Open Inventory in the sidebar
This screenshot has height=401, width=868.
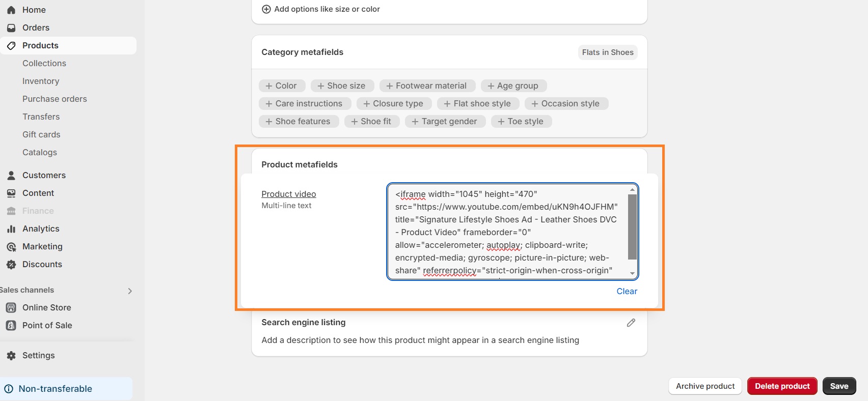(41, 81)
